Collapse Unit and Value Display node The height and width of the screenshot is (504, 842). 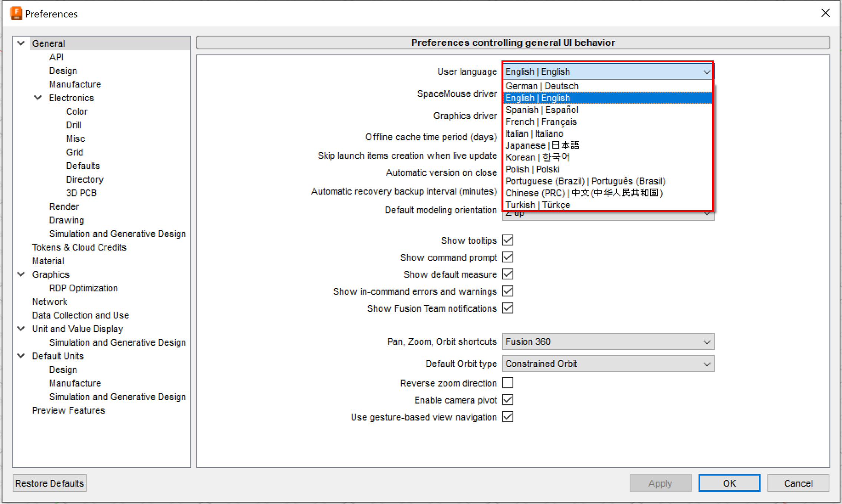[21, 329]
